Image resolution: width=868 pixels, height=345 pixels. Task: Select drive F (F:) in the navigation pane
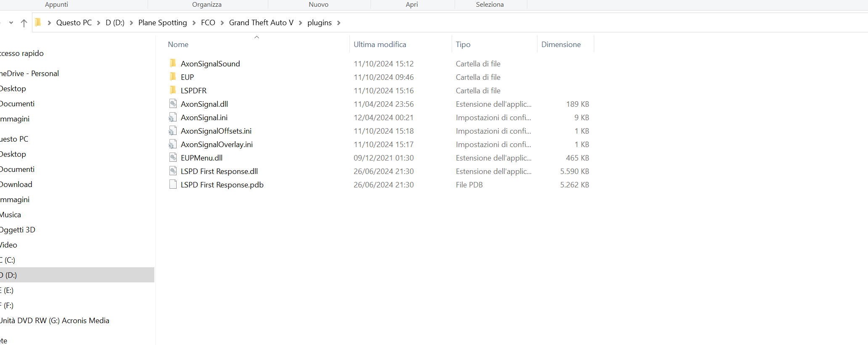click(x=7, y=305)
